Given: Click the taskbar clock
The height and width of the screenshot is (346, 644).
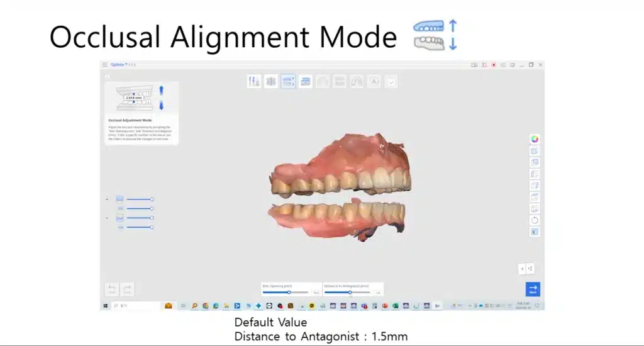Looking at the screenshot, I should 523,306.
